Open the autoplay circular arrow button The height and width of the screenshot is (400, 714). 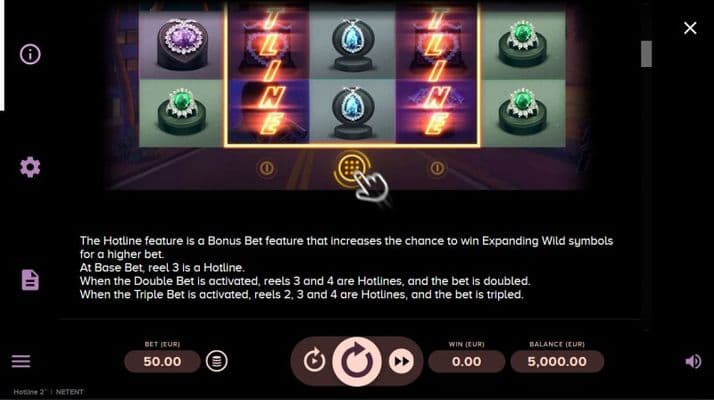[x=314, y=361]
